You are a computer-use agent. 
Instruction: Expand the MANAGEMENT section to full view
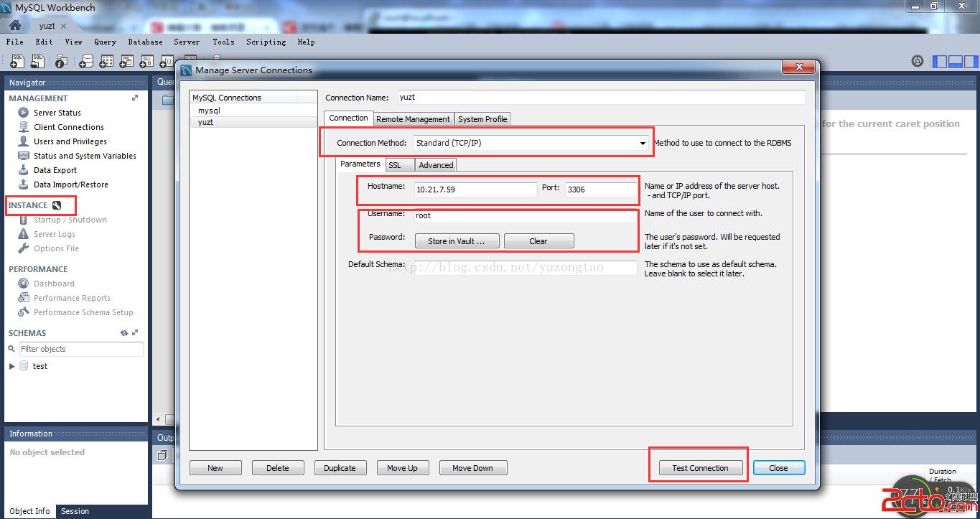coord(135,98)
